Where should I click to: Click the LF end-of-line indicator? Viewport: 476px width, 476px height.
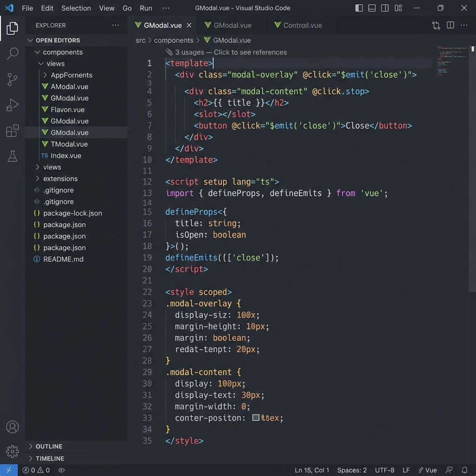[x=406, y=470]
